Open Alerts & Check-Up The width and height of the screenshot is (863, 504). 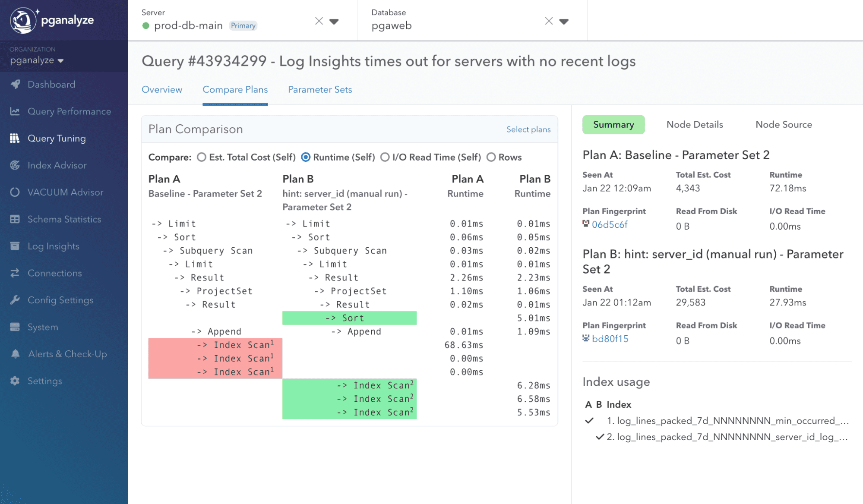tap(67, 354)
